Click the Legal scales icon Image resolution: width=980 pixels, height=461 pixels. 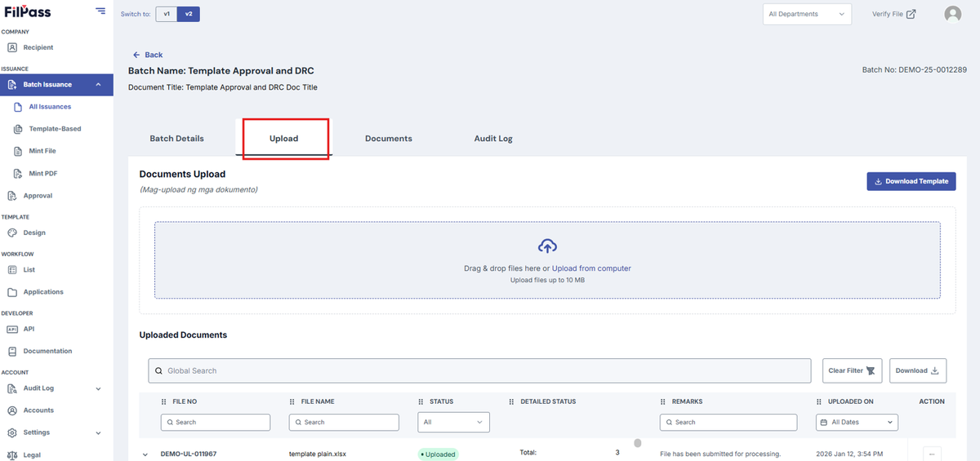(x=12, y=455)
